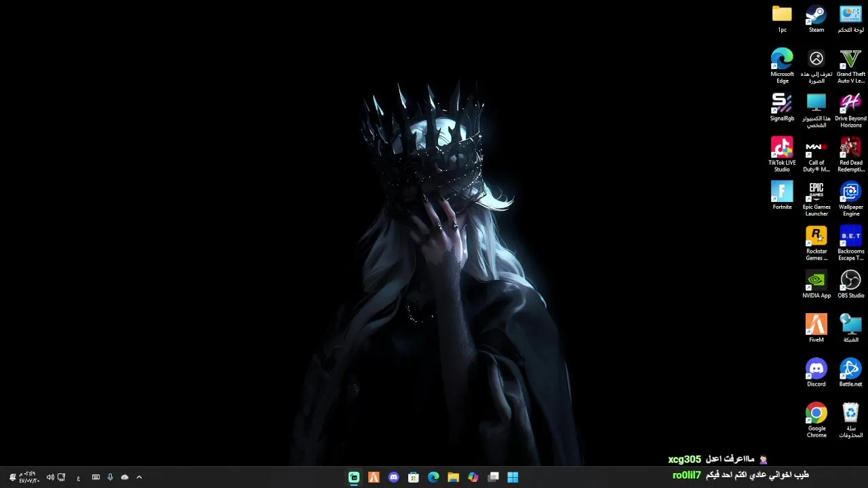
Task: Open Rockstar Games Launcher shortcut
Action: [x=816, y=243]
